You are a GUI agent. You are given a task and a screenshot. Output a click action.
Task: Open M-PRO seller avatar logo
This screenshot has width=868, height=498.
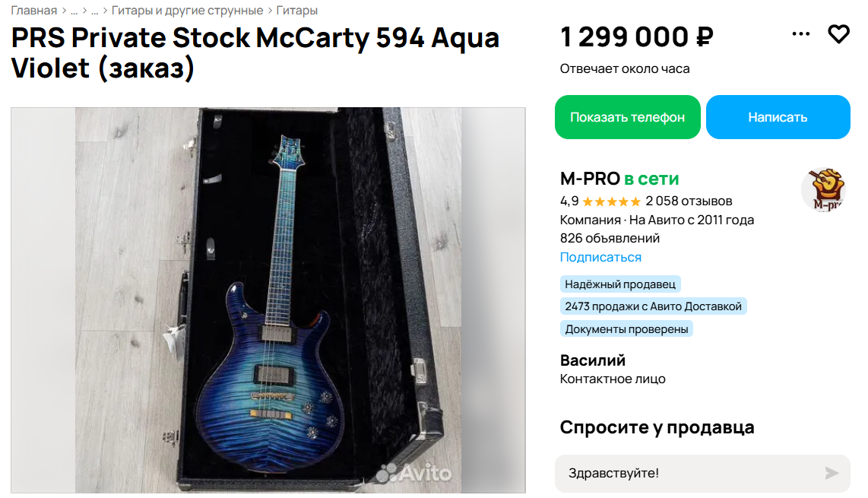(824, 189)
